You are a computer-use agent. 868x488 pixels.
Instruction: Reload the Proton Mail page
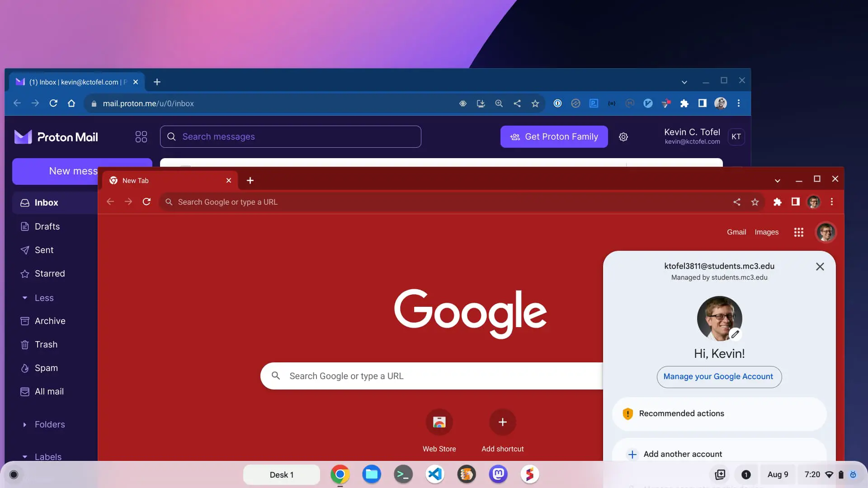[53, 103]
